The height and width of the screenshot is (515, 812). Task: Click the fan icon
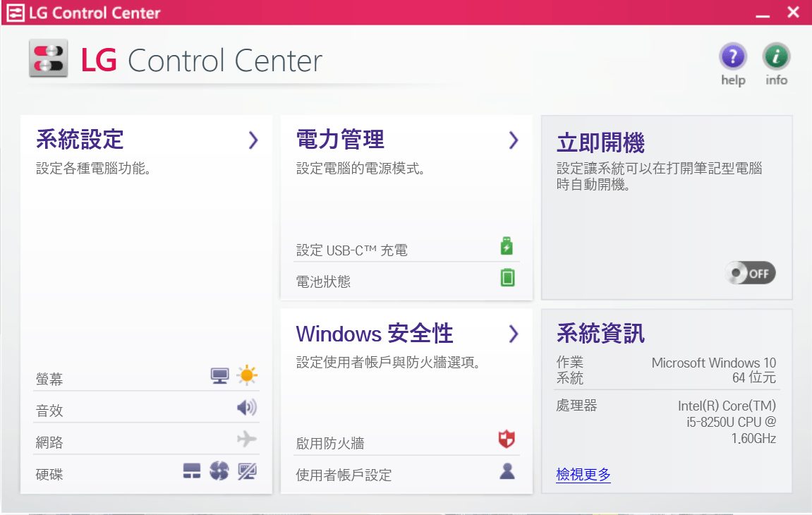pyautogui.click(x=219, y=471)
